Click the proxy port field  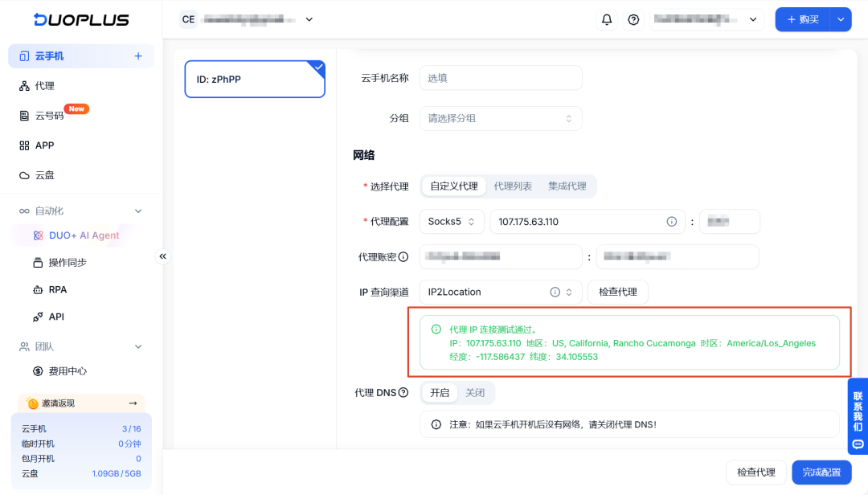pos(730,222)
